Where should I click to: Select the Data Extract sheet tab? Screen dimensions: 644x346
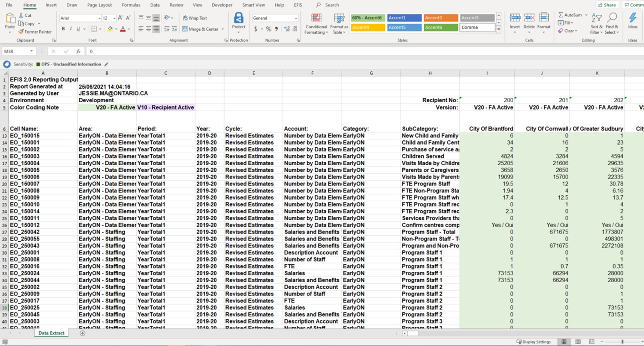pos(51,333)
